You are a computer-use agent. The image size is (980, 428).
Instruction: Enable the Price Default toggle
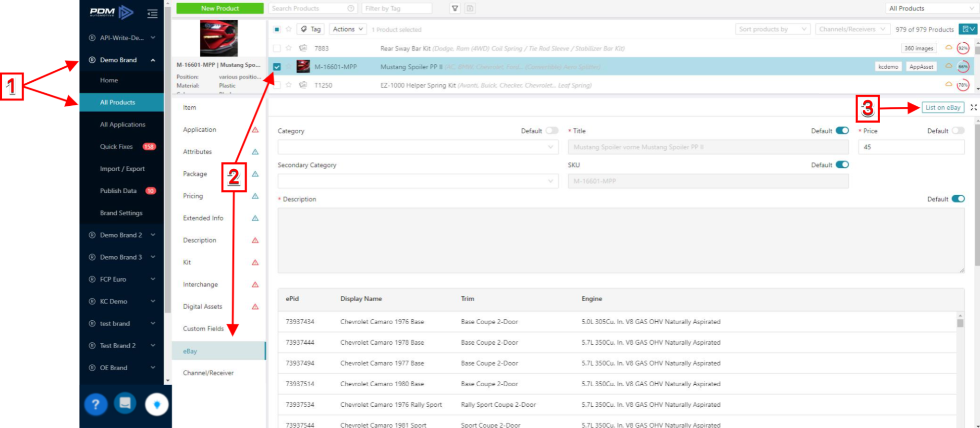coord(958,131)
